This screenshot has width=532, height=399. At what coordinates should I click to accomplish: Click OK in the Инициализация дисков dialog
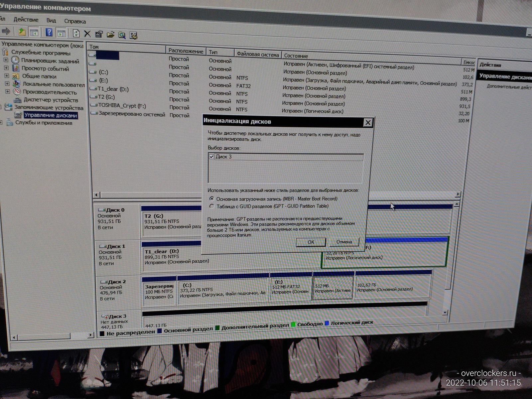coord(311,242)
